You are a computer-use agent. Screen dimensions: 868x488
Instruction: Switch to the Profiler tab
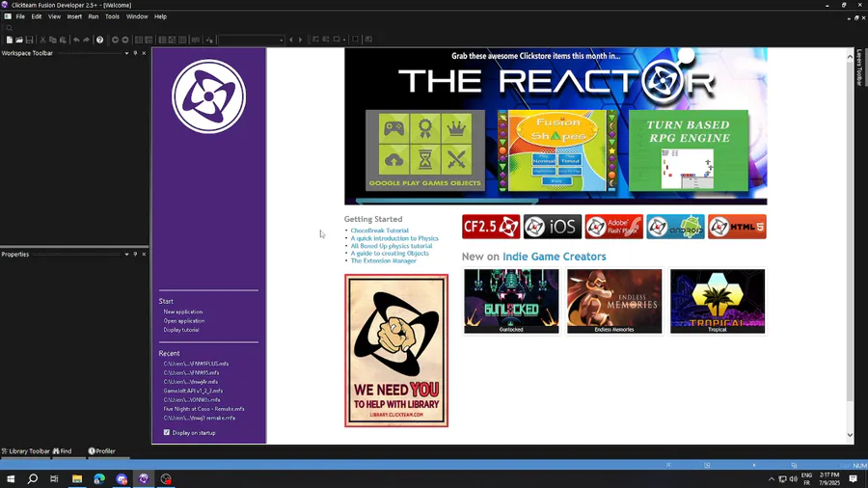pyautogui.click(x=102, y=451)
